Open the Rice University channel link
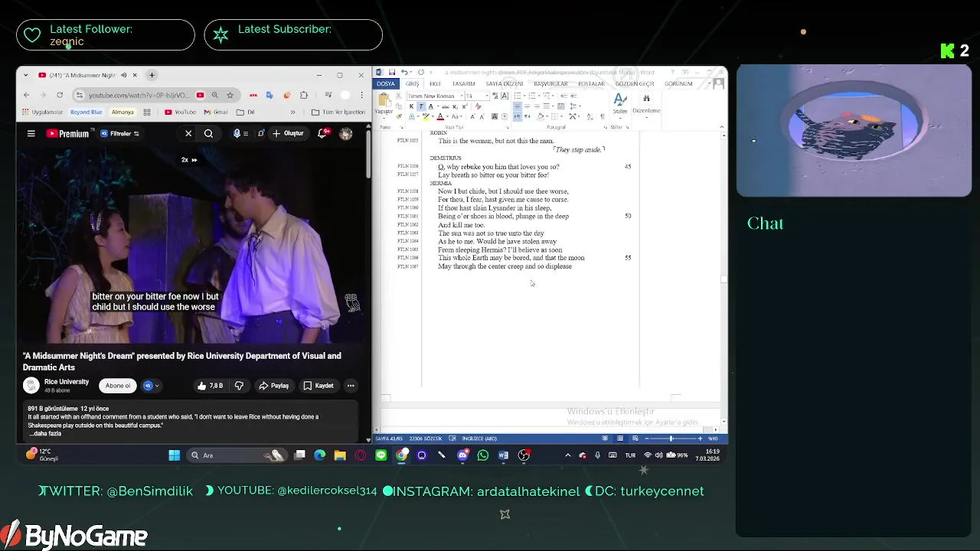The height and width of the screenshot is (551, 980). point(67,382)
